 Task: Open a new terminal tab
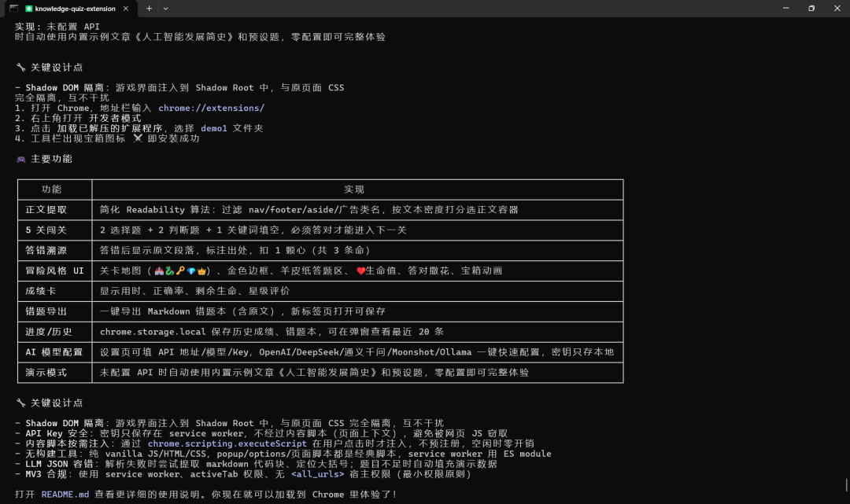(x=149, y=9)
